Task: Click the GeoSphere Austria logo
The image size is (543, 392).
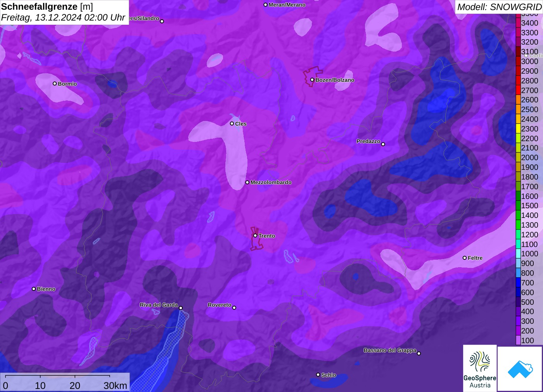Action: (480, 368)
